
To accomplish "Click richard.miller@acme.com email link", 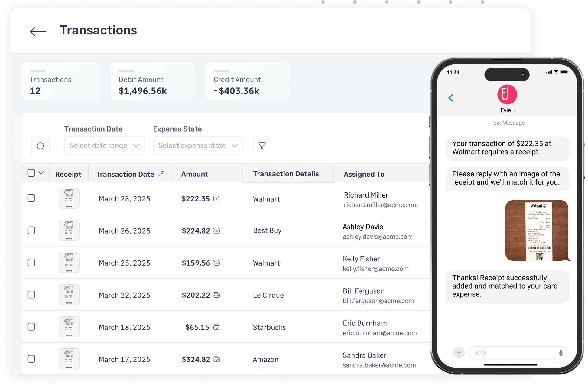I will pos(381,205).
